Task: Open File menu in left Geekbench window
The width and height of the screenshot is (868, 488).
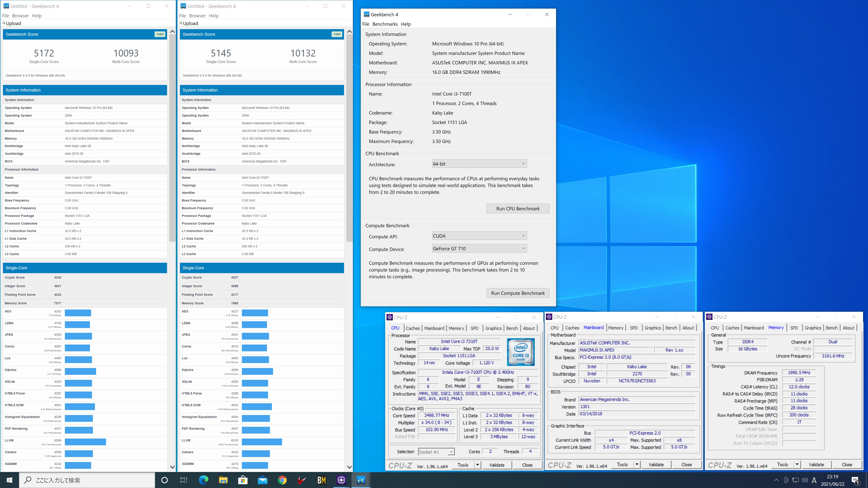Action: (6, 16)
